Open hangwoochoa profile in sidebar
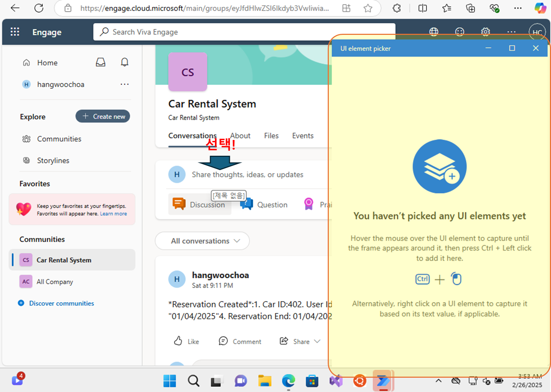Viewport: 551px width, 392px height. (x=61, y=84)
